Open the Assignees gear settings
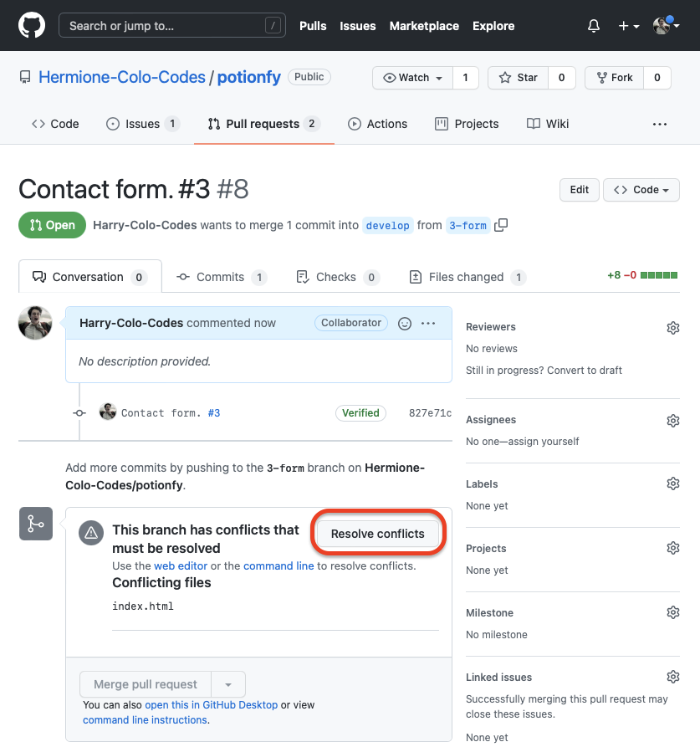The image size is (700, 747). pyautogui.click(x=672, y=421)
